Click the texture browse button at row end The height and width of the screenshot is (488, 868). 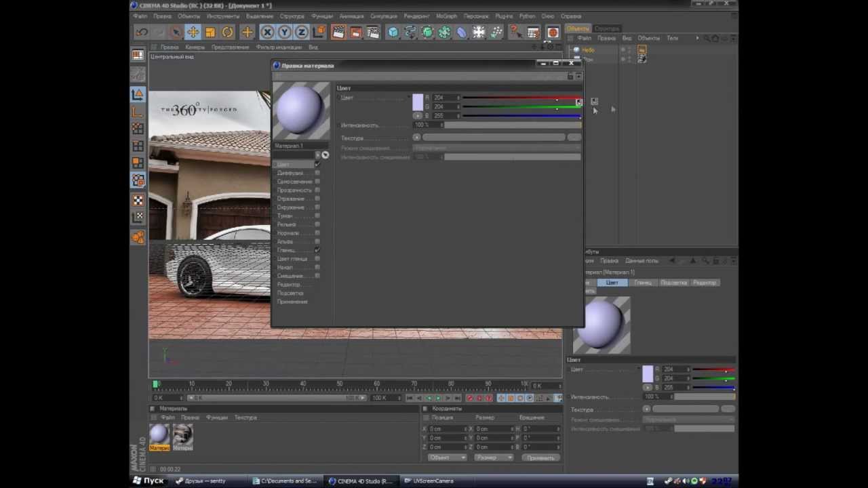pyautogui.click(x=574, y=138)
